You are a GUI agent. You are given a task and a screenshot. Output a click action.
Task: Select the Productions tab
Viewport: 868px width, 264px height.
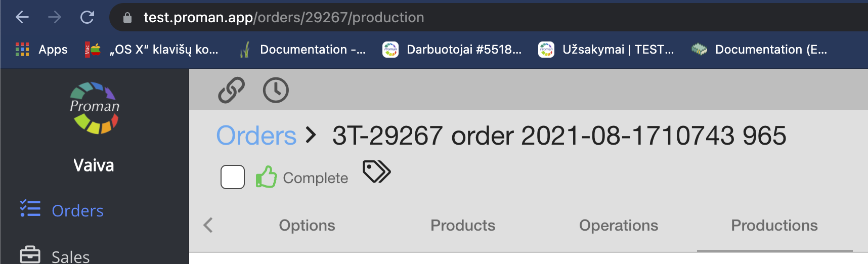coord(774,226)
